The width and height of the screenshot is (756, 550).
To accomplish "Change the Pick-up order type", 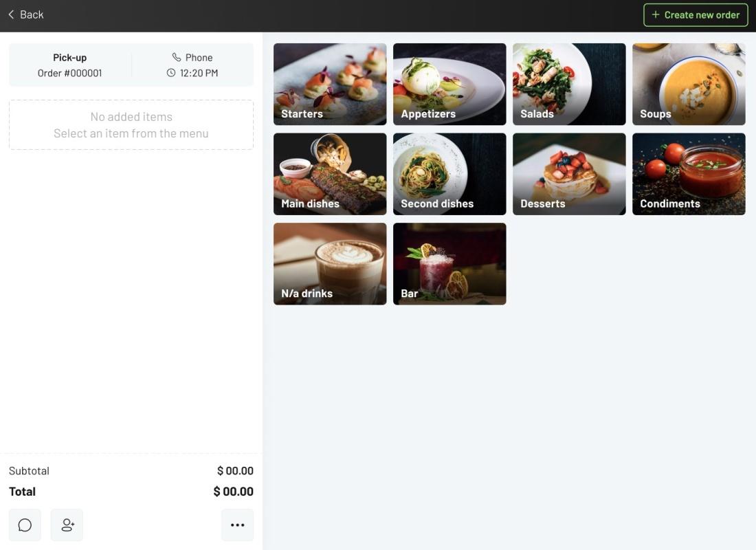I will tap(70, 65).
